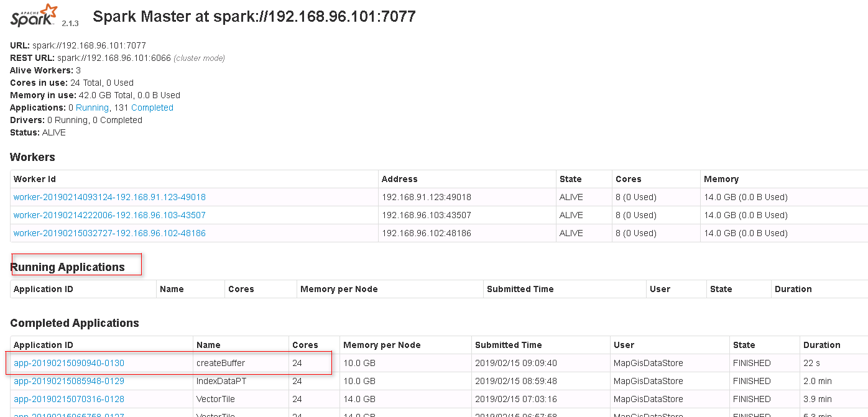
Task: Click Running Applications Duration header
Action: pyautogui.click(x=793, y=289)
